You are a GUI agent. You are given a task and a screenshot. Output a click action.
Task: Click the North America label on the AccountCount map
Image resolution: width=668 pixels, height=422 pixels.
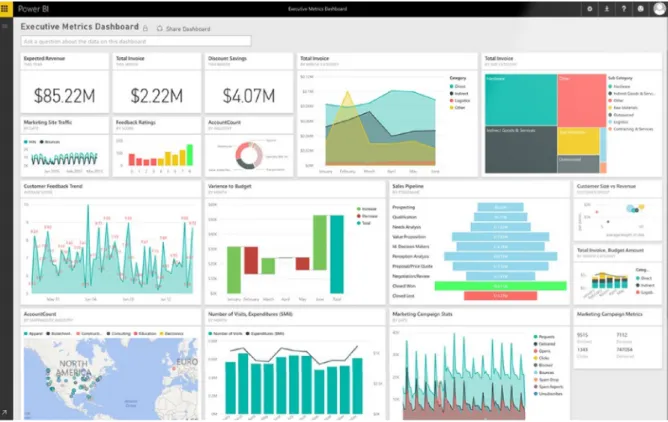pyautogui.click(x=74, y=368)
